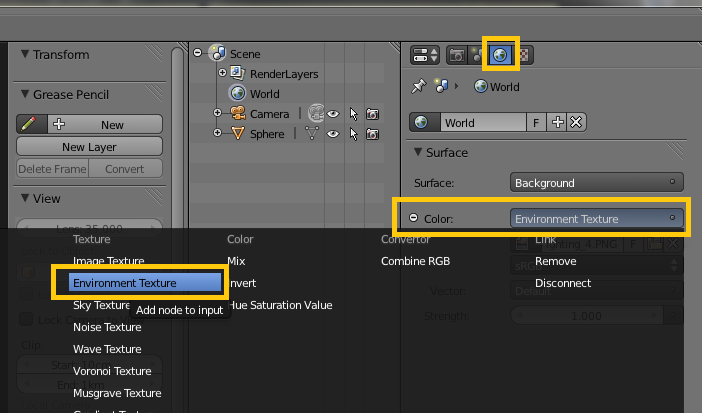Viewport: 702px width, 413px height.
Task: Select RenderLayers in the outliner
Action: click(284, 74)
